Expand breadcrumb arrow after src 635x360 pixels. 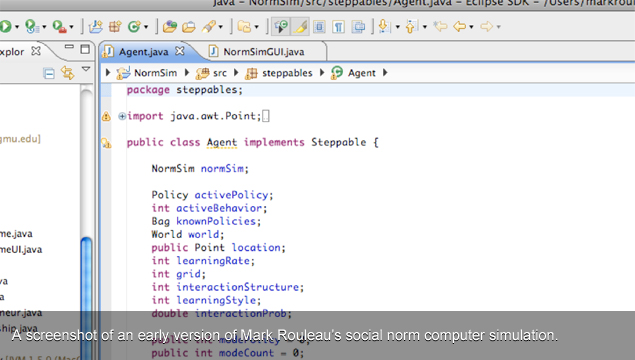click(x=236, y=72)
